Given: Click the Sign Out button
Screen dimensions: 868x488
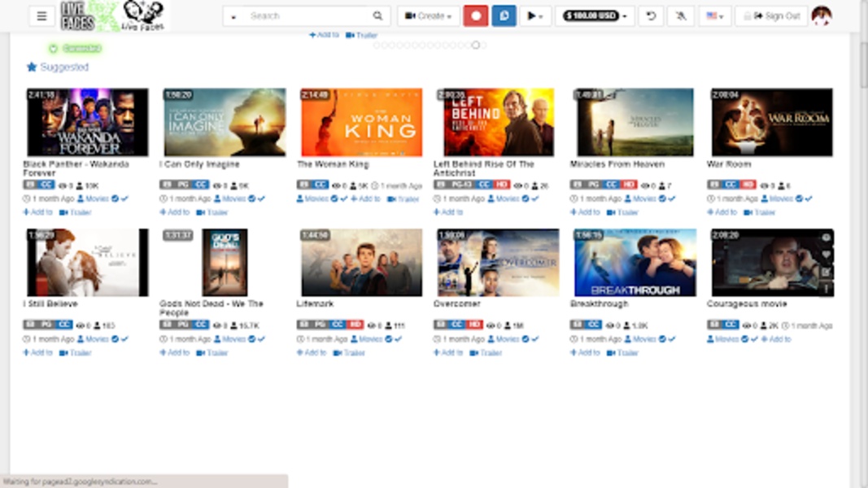Looking at the screenshot, I should [x=772, y=16].
